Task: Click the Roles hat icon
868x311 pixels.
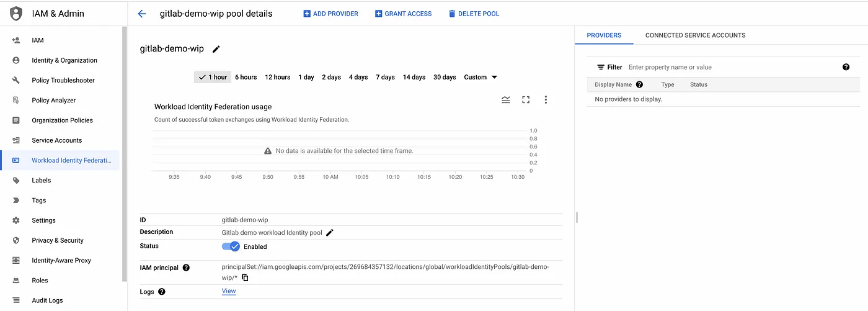Action: pyautogui.click(x=16, y=281)
